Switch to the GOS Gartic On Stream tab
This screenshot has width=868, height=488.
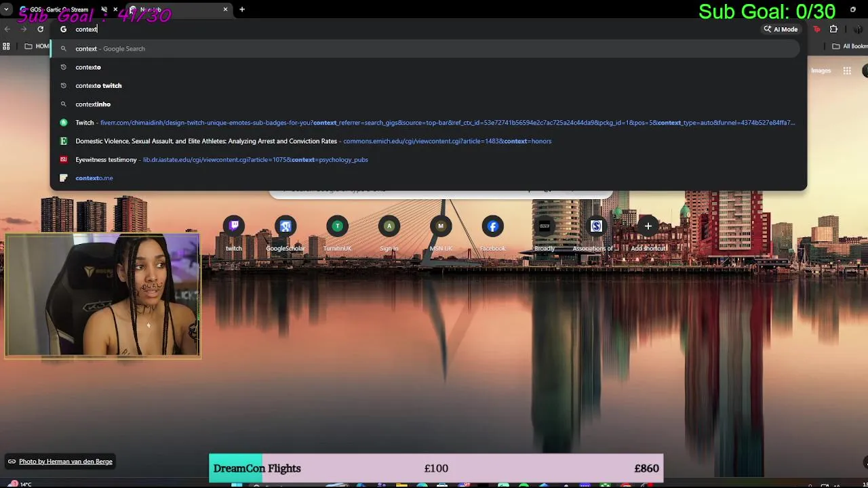[60, 9]
